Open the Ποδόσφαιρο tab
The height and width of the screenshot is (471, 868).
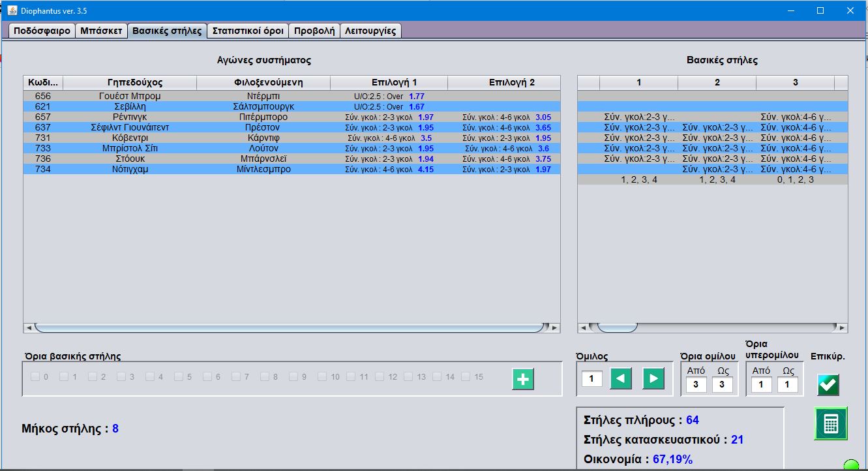tap(42, 31)
